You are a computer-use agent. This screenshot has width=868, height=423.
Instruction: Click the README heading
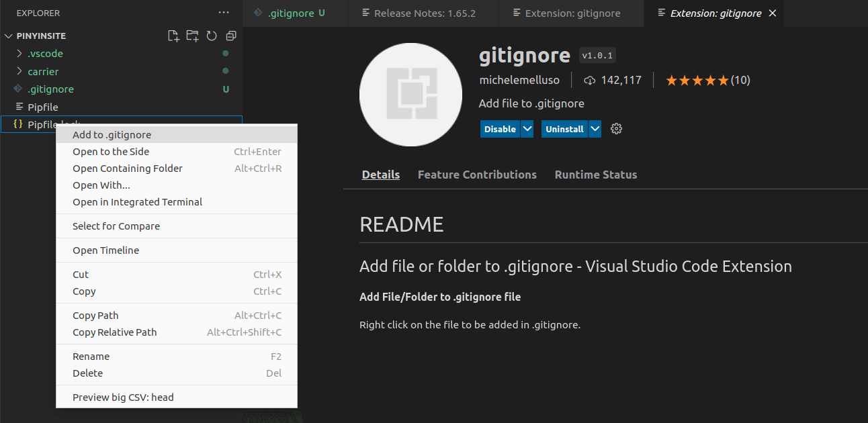(x=402, y=224)
